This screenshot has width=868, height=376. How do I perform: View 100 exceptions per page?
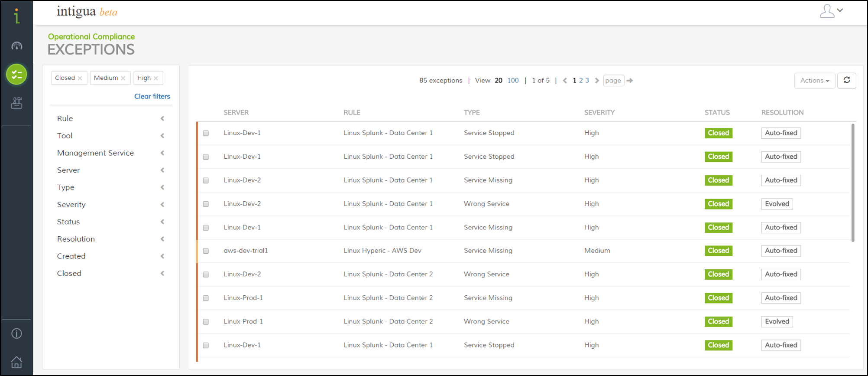(x=513, y=81)
